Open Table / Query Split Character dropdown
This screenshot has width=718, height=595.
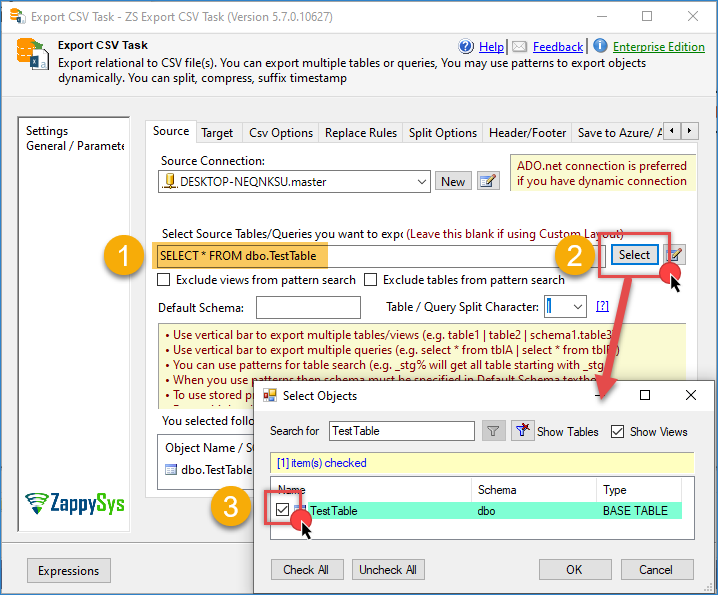578,307
